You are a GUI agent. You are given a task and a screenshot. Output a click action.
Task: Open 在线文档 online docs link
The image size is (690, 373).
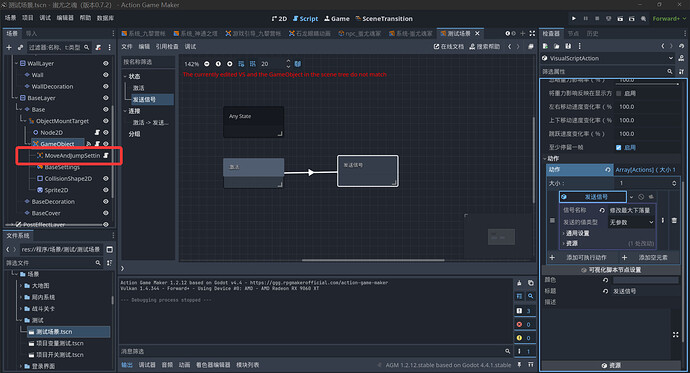pos(448,47)
